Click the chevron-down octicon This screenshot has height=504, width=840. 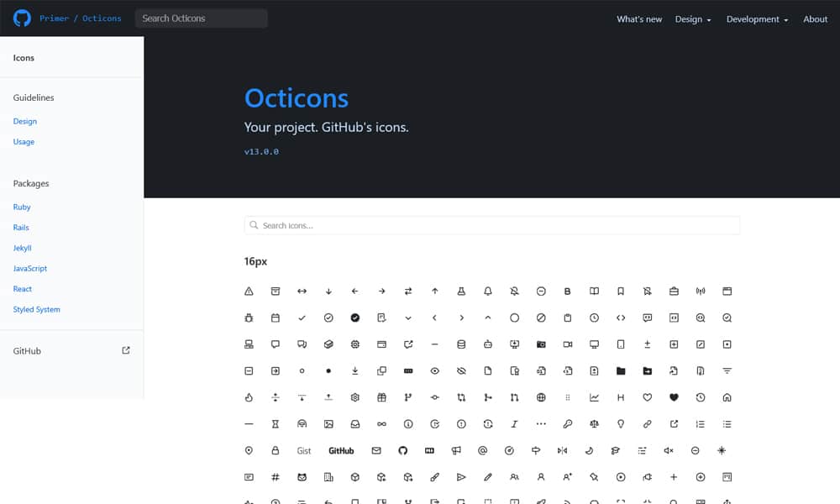[x=408, y=318]
